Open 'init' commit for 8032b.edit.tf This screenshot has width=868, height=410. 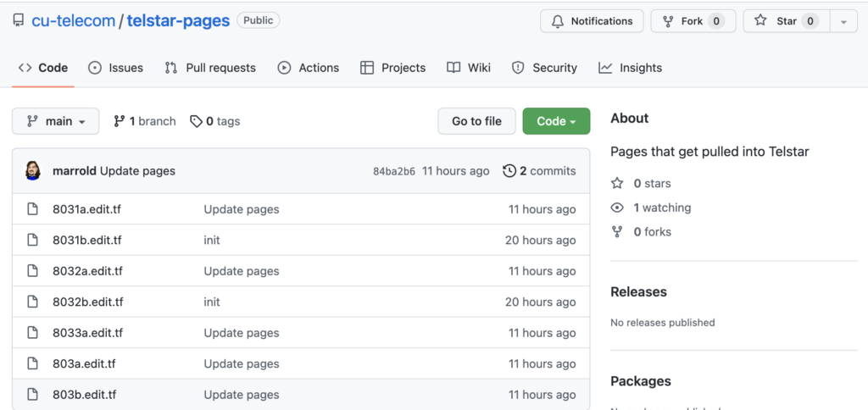[x=211, y=302]
